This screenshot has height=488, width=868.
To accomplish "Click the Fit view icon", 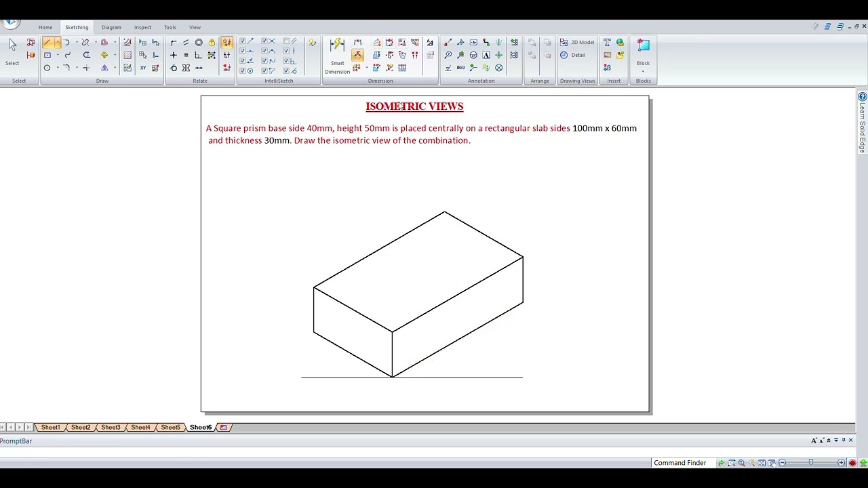I will (762, 463).
